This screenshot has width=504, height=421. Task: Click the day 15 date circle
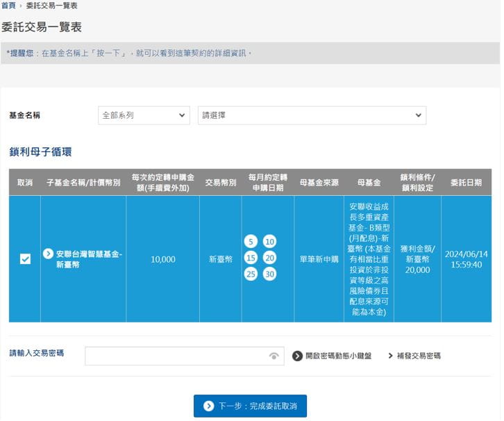click(x=251, y=258)
